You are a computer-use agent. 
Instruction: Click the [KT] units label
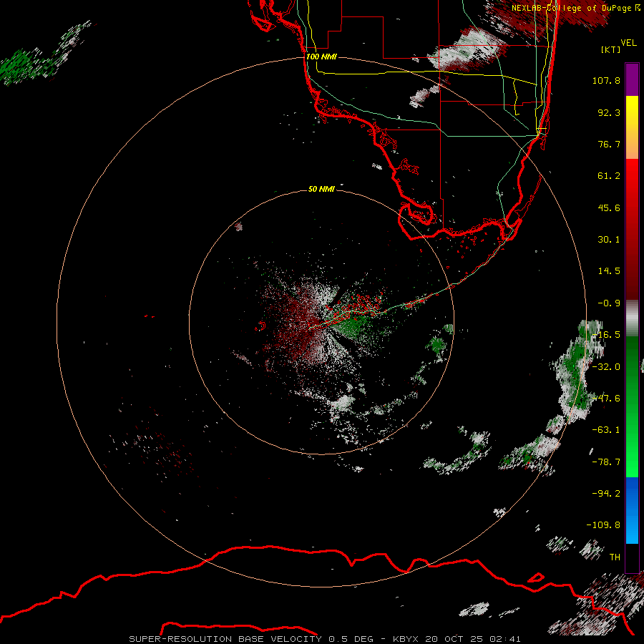coord(610,49)
